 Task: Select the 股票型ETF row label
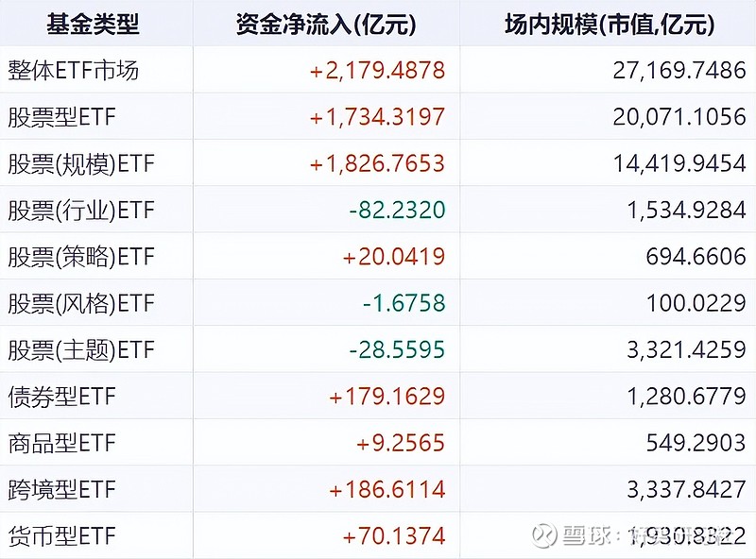(60, 117)
